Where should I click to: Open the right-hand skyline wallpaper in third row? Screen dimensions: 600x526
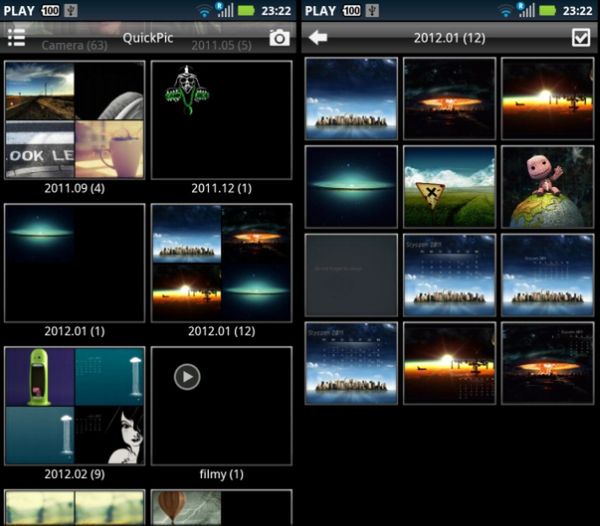coord(548,275)
